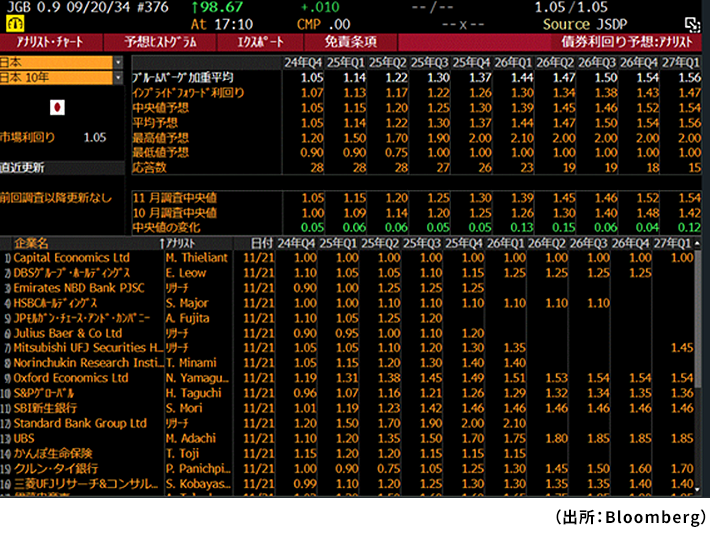Click analyst name A. Fujita
Image resolution: width=710 pixels, height=538 pixels.
[187, 318]
